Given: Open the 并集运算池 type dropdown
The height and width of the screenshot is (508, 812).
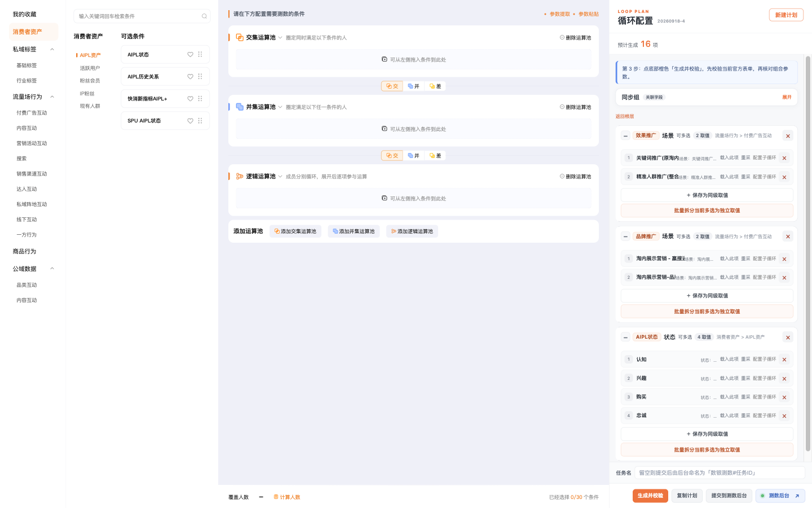Looking at the screenshot, I should coord(280,107).
